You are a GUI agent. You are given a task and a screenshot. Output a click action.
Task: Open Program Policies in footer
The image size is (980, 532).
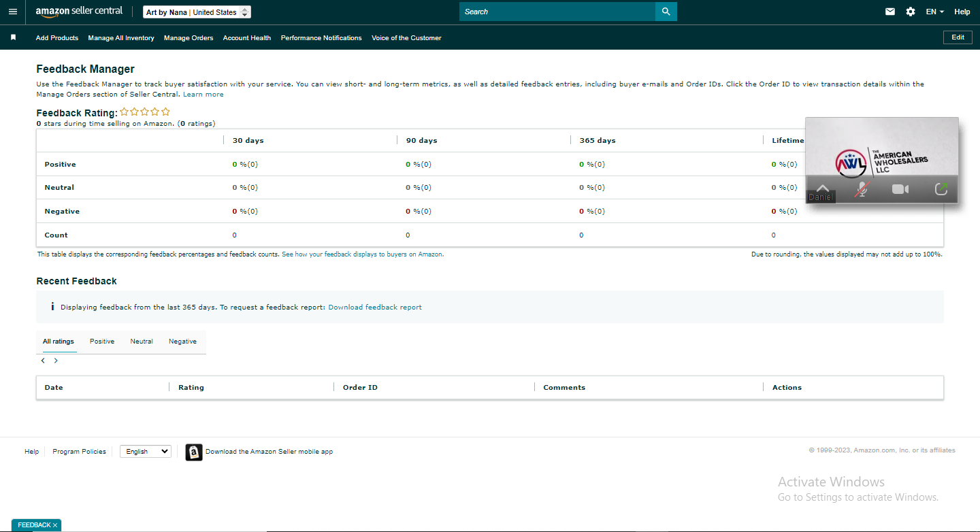(x=80, y=452)
